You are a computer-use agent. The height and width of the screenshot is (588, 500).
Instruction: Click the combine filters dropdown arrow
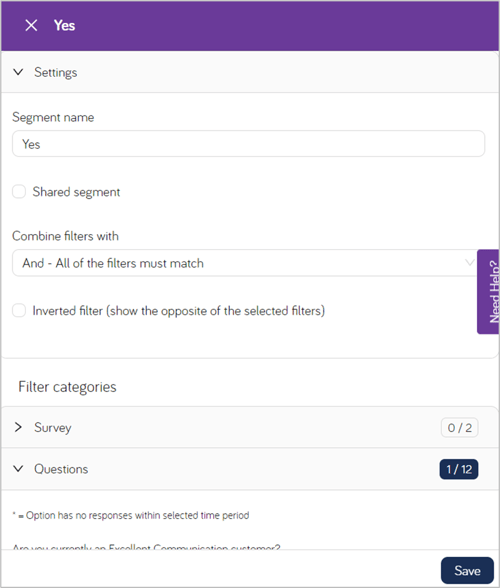(x=469, y=262)
